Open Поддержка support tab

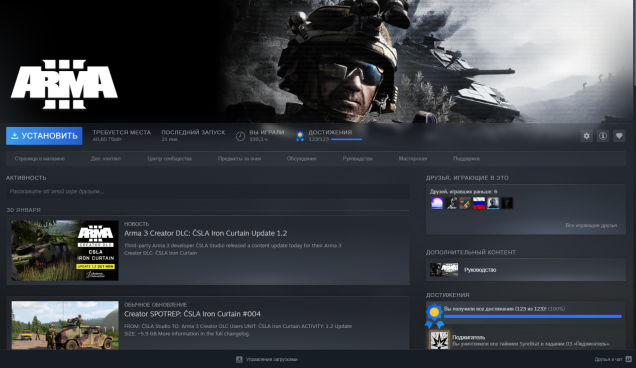(466, 159)
